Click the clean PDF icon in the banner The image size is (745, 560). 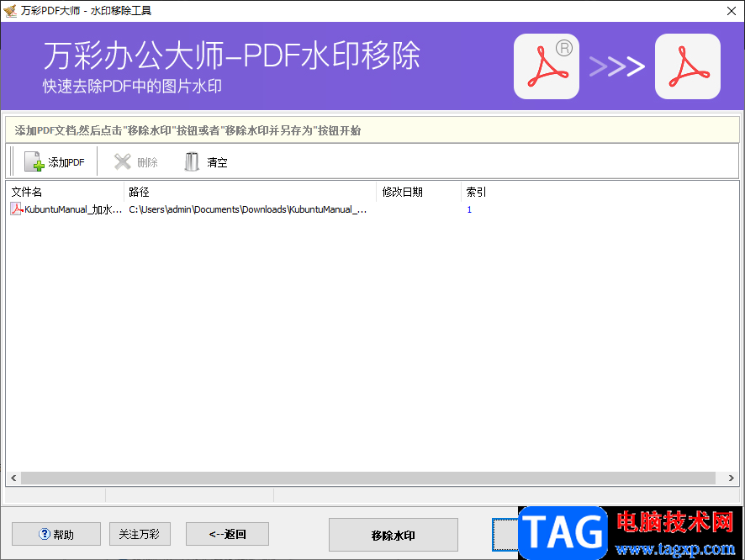click(x=688, y=66)
